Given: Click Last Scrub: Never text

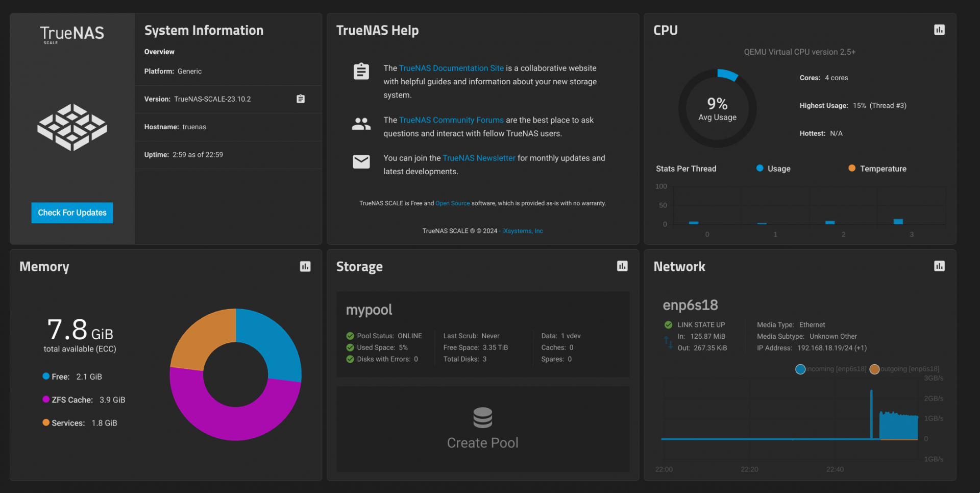Looking at the screenshot, I should 471,336.
